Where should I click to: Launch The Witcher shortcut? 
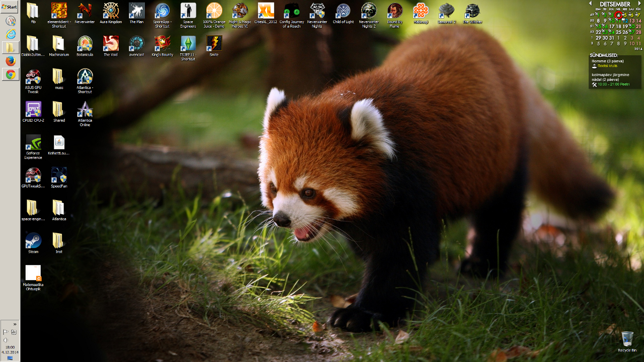[x=472, y=11]
